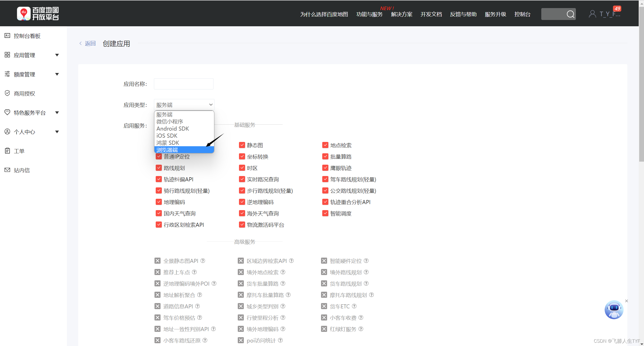Click help icon next to poi访问统计
This screenshot has width=644, height=346.
coord(280,340)
